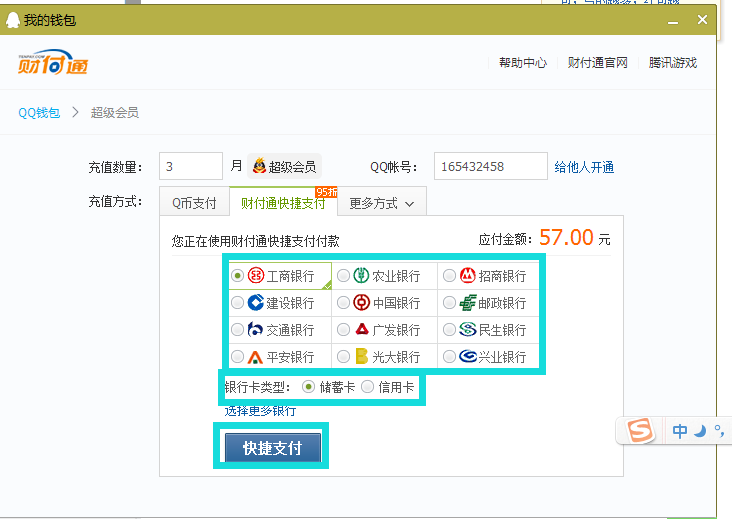Minimize the 我的钱包 window
The image size is (732, 519).
point(673,21)
